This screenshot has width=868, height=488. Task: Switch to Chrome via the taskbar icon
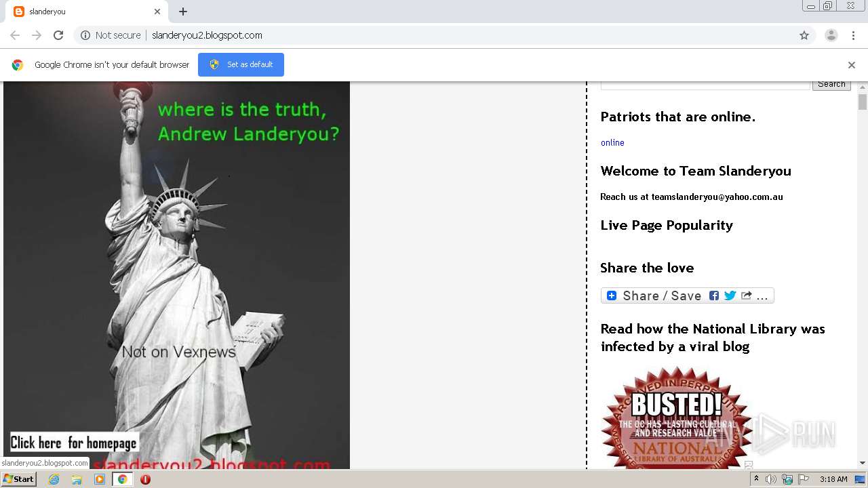tap(123, 479)
